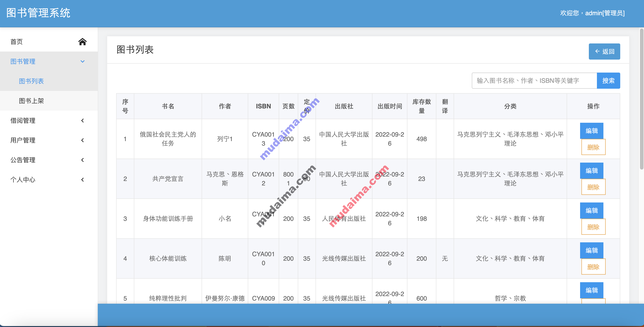Viewport: 644px width, 327px height.
Task: Click the 书名 column header
Action: [168, 106]
